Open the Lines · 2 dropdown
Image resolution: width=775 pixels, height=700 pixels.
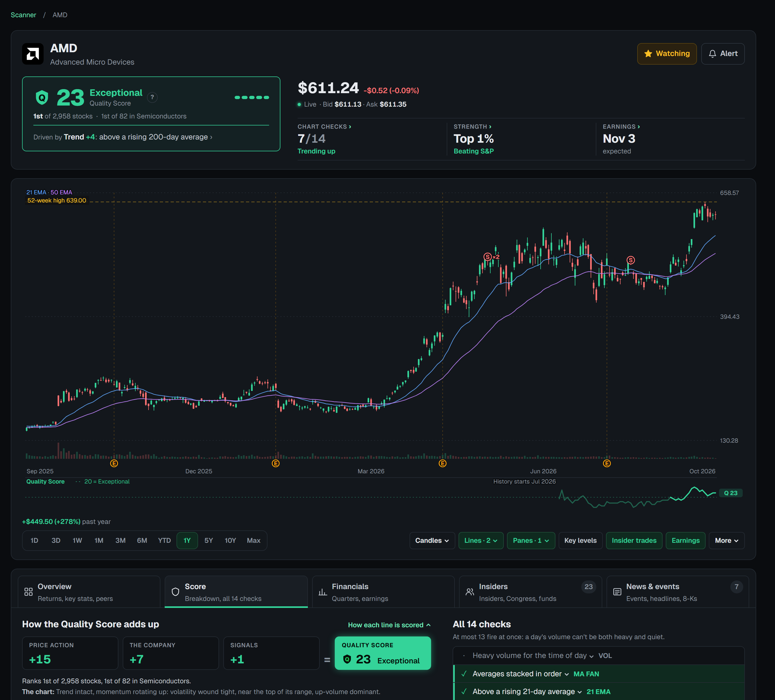click(x=481, y=541)
